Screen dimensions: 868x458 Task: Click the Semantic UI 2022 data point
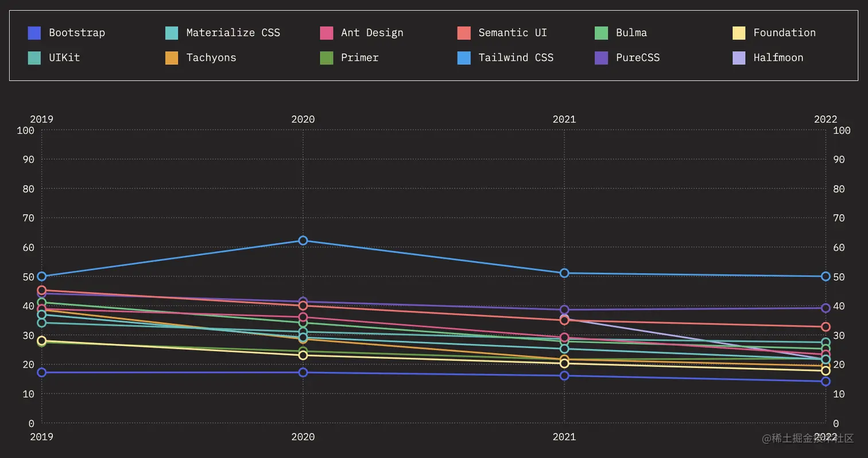826,327
